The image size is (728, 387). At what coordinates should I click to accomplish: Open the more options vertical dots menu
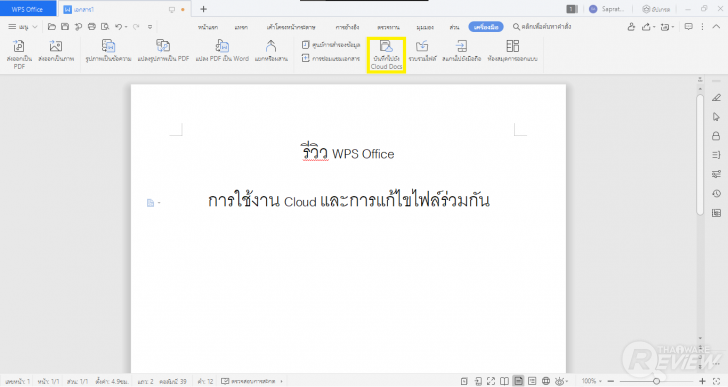[x=702, y=27]
